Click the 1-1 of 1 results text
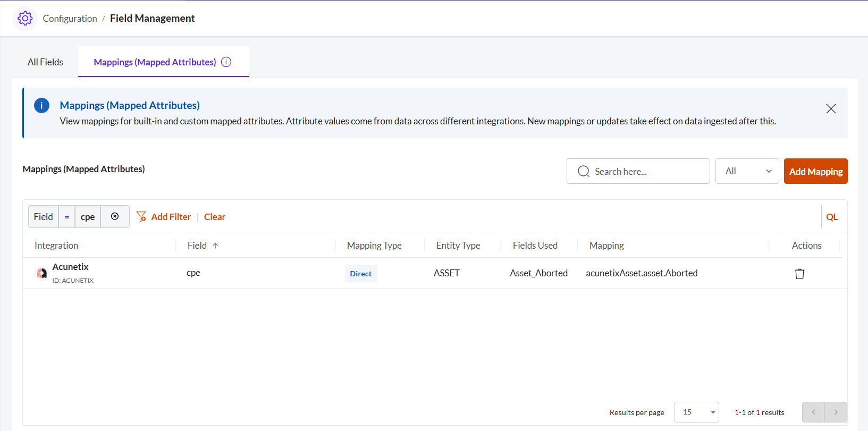This screenshot has height=431, width=868. click(x=760, y=412)
